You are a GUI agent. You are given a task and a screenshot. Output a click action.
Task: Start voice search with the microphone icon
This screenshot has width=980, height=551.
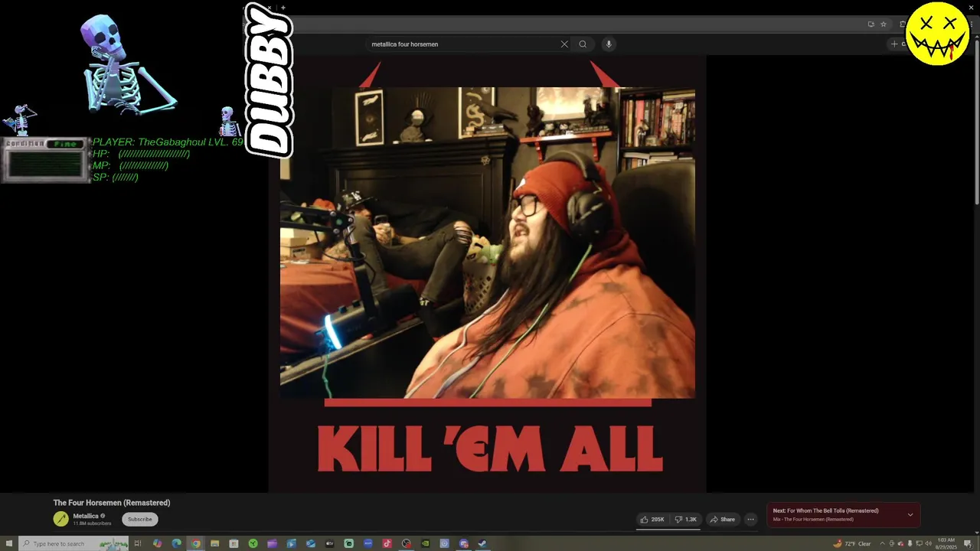click(609, 44)
